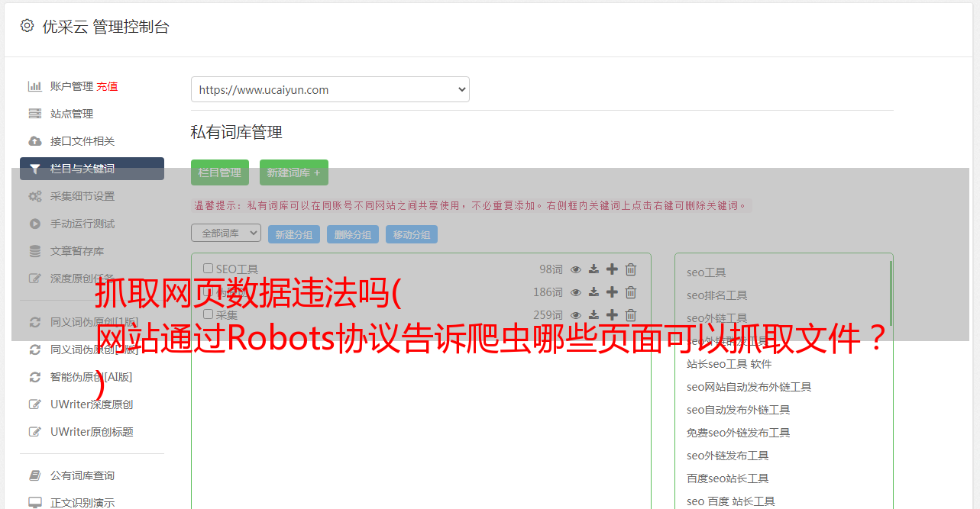Click the 私有词库管理 heading
The width and height of the screenshot is (980, 509).
click(237, 132)
